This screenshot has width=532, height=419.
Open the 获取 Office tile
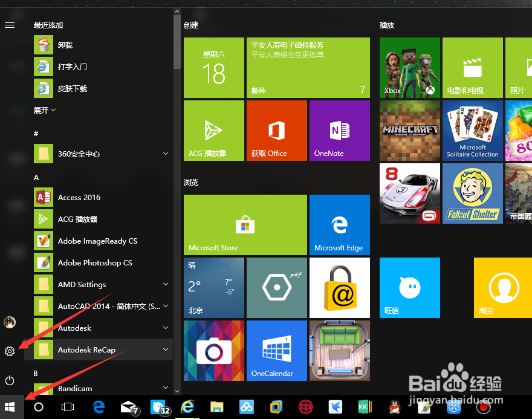[276, 130]
